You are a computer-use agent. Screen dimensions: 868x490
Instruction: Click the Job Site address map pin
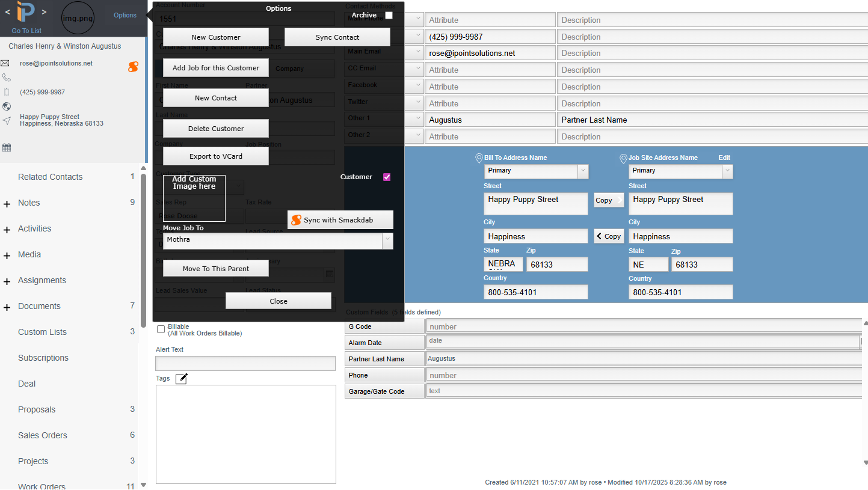coord(623,158)
